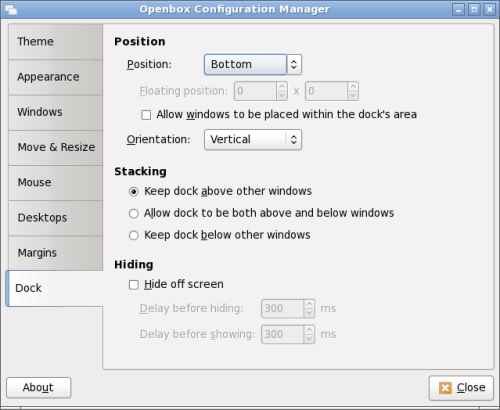Image resolution: width=500 pixels, height=410 pixels.
Task: Click the second Floating position Y field
Action: coord(327,91)
